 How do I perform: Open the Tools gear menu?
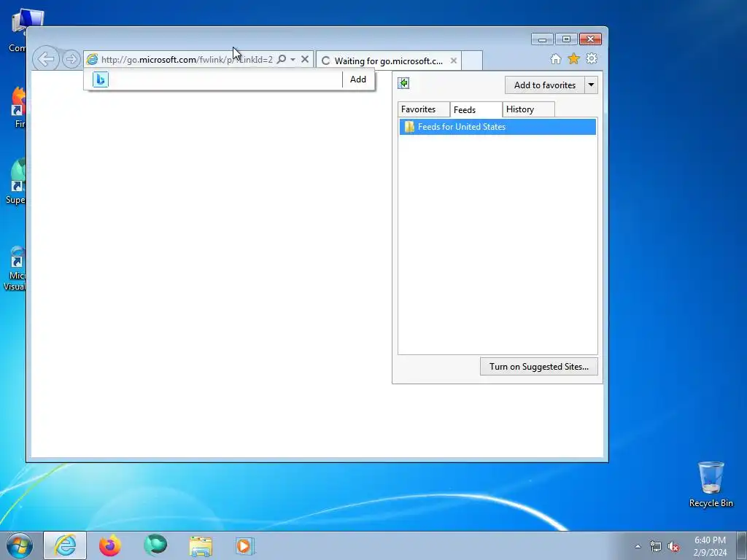592,58
